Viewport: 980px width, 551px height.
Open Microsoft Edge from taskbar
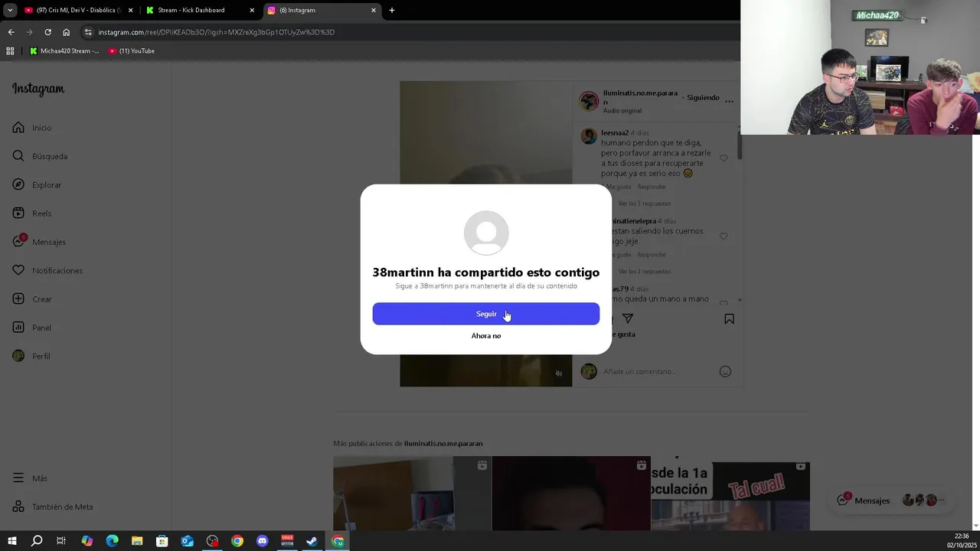112,541
